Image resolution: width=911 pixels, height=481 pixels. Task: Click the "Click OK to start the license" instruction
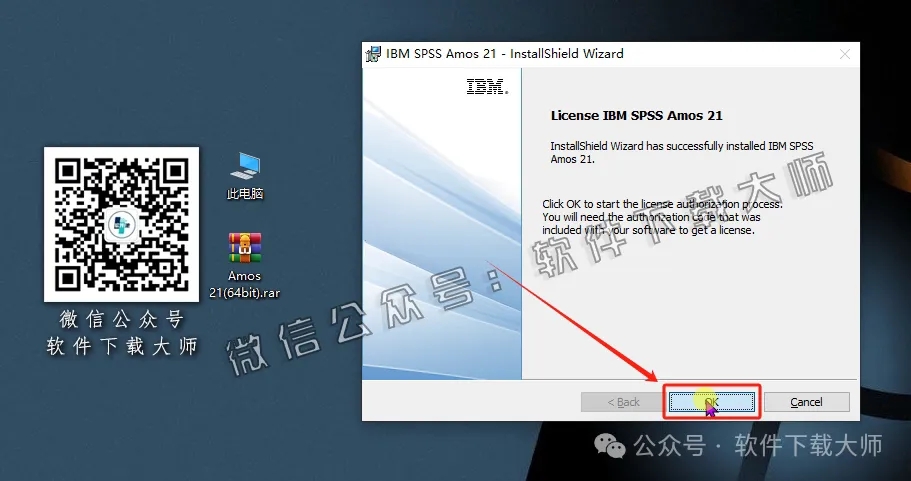coord(662,217)
